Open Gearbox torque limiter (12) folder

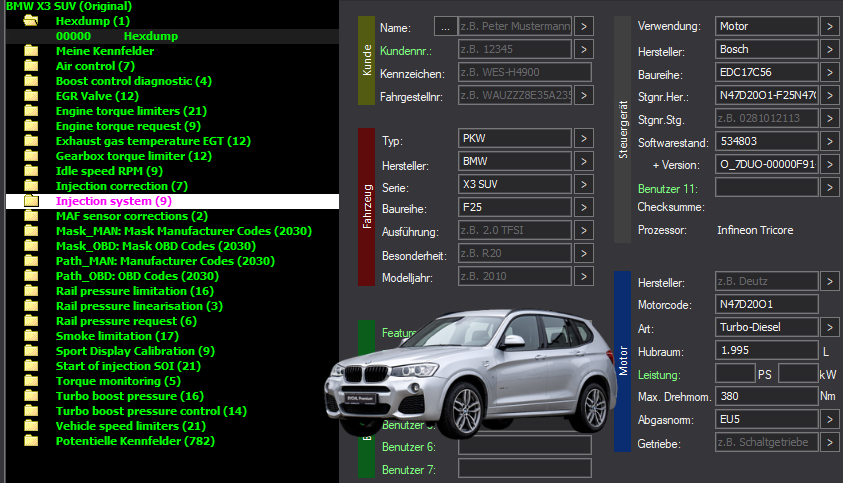click(x=134, y=157)
